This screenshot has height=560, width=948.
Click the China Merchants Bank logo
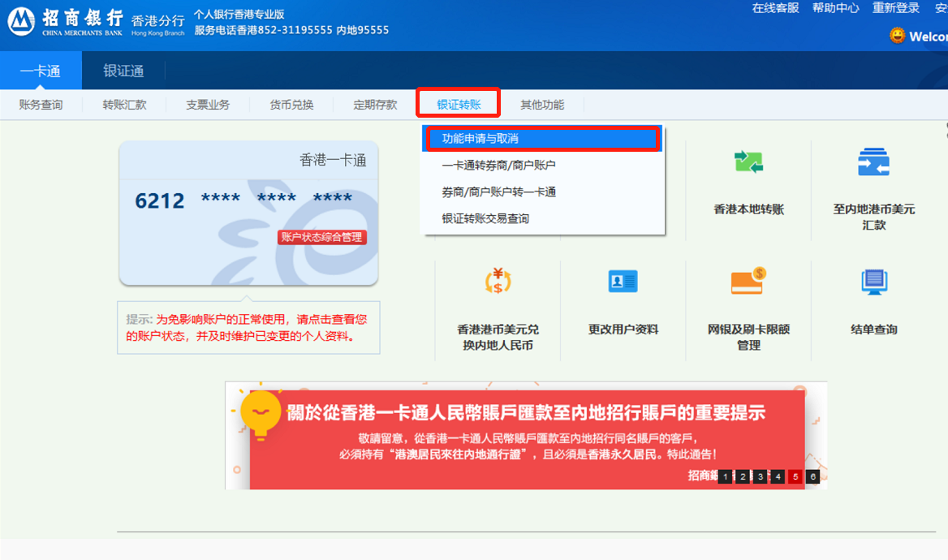tap(65, 22)
